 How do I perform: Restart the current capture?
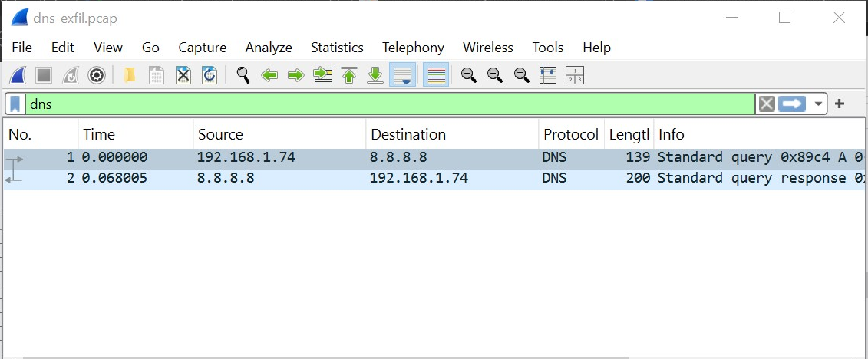pos(71,75)
